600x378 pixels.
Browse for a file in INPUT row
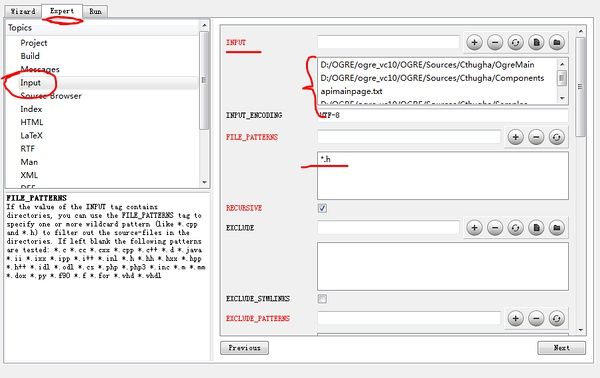[x=536, y=42]
